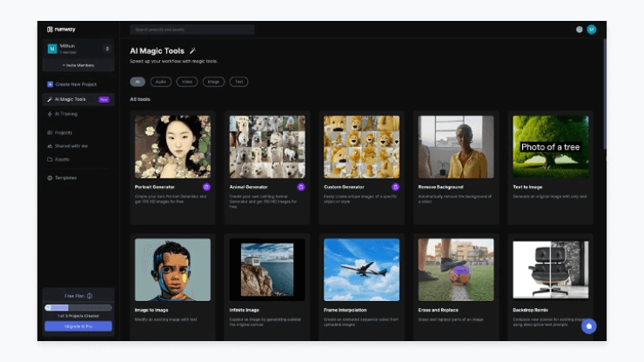The height and width of the screenshot is (362, 644).
Task: Click the search projects and assets field
Action: [191, 30]
